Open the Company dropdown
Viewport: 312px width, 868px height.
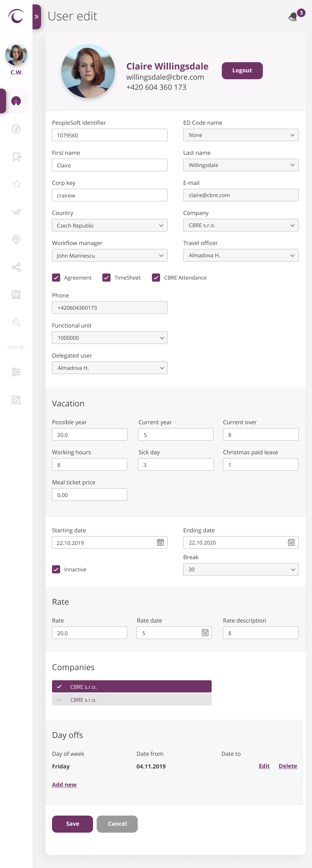pyautogui.click(x=241, y=225)
